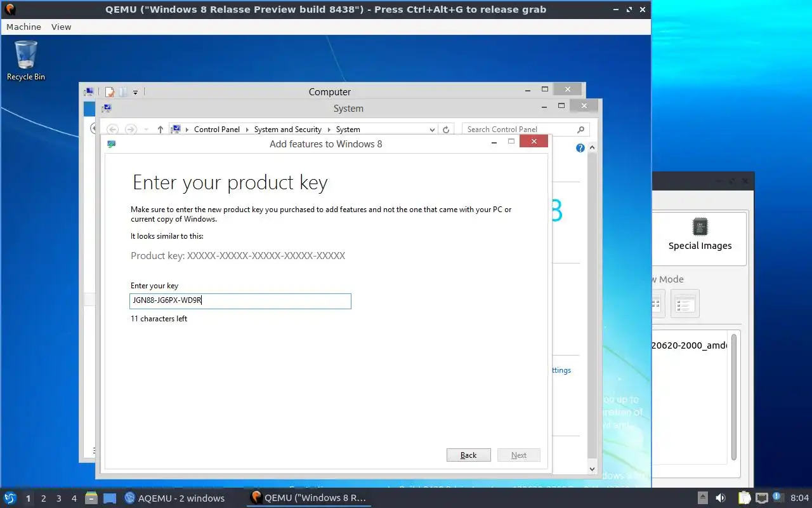The image size is (812, 508).
Task: Click the Add features dialog title bar icon
Action: tap(112, 144)
